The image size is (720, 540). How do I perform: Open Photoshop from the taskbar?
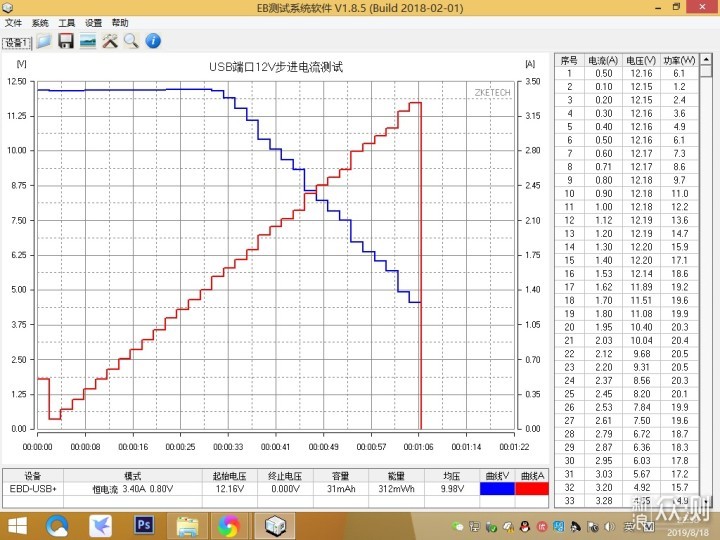pos(144,525)
